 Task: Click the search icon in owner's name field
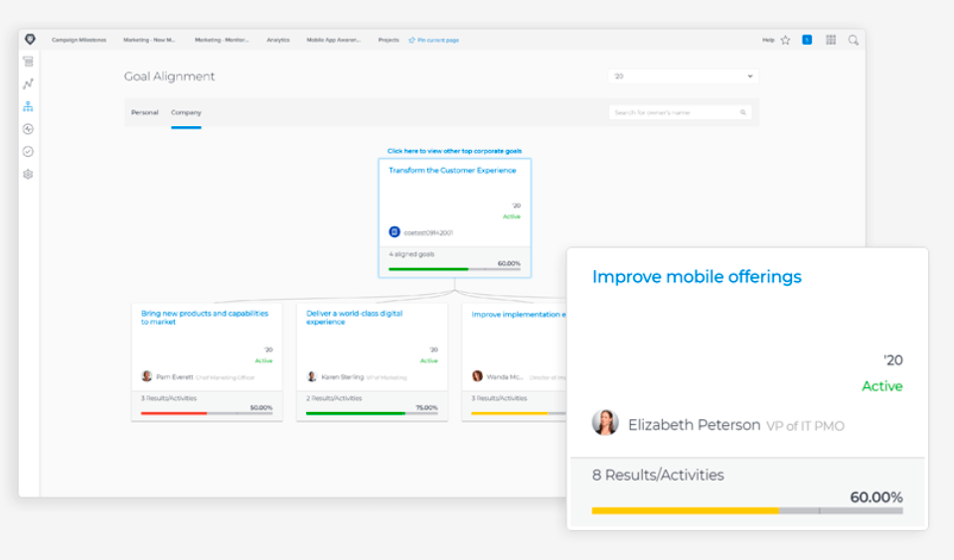743,112
